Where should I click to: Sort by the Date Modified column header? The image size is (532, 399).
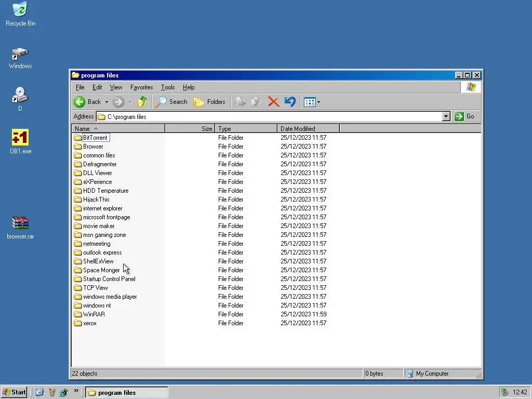(x=309, y=129)
